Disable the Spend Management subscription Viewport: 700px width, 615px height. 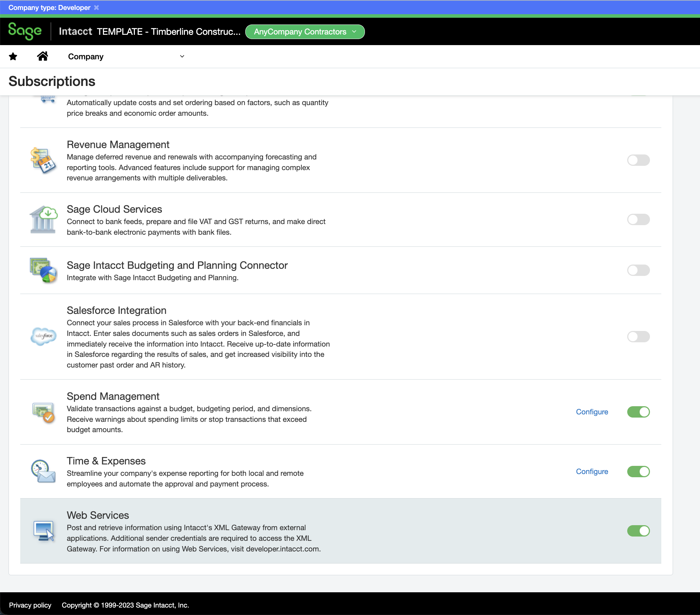pyautogui.click(x=638, y=412)
